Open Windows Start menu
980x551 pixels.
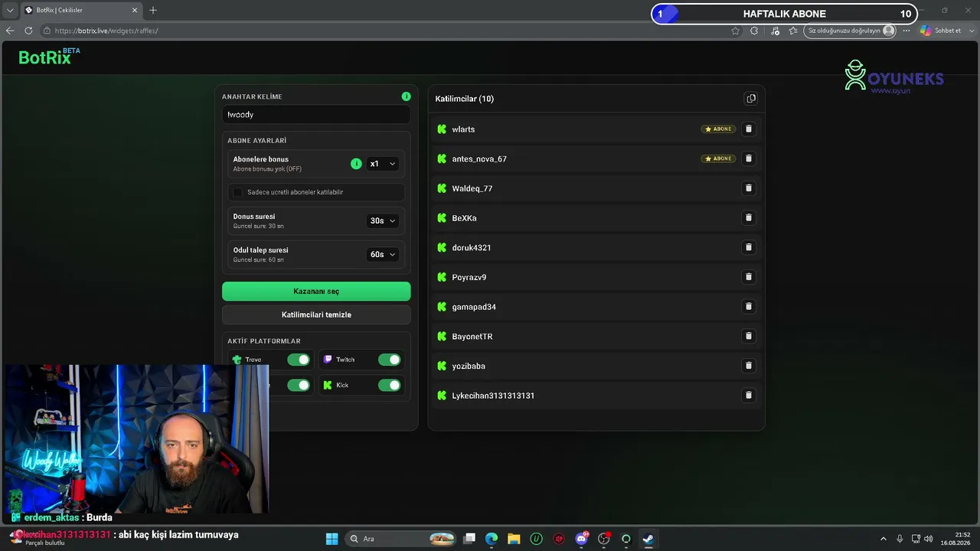tap(332, 539)
